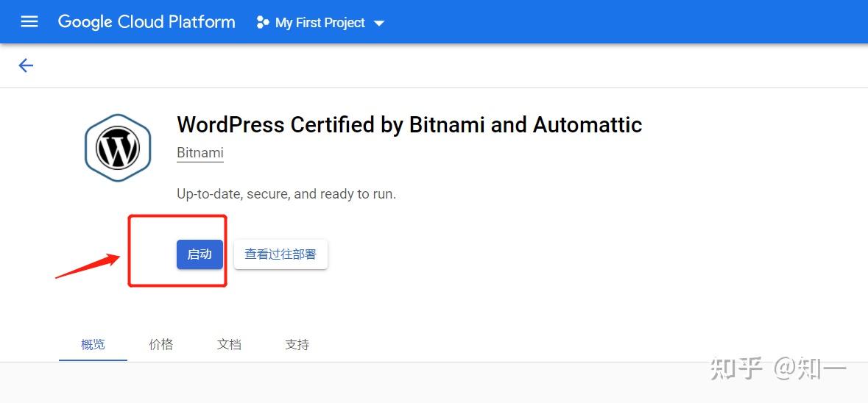Click the blue 启动 launch button
This screenshot has height=403, width=868.
[x=200, y=254]
